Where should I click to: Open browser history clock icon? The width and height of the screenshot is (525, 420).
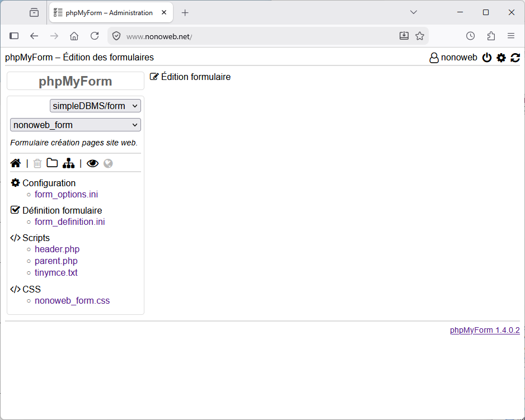pos(470,36)
